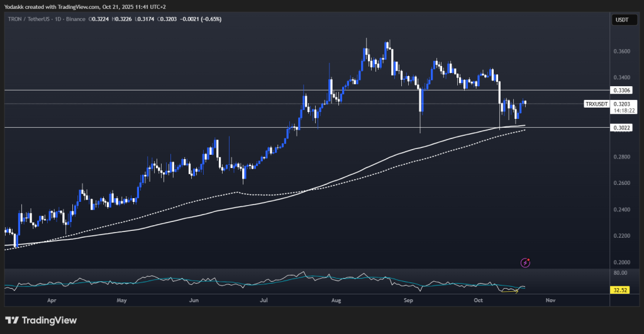This screenshot has height=334, width=644.
Task: Click the TRXUSDT price label
Action: coord(597,104)
